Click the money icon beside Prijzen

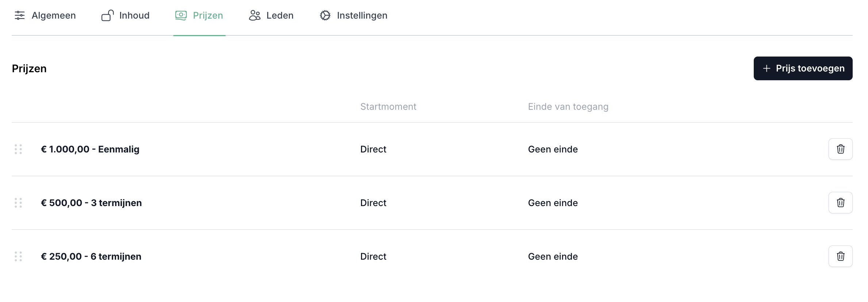tap(181, 15)
